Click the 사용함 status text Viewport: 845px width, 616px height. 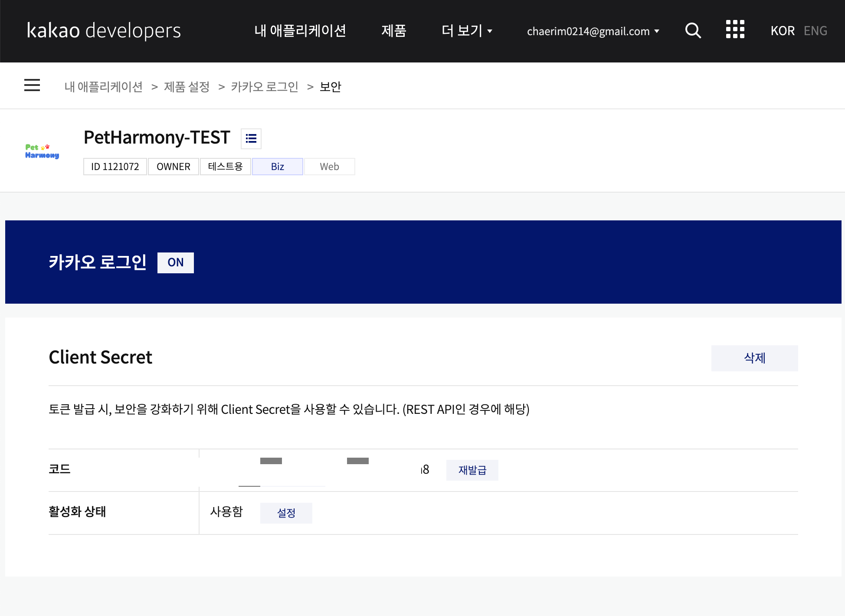[226, 512]
